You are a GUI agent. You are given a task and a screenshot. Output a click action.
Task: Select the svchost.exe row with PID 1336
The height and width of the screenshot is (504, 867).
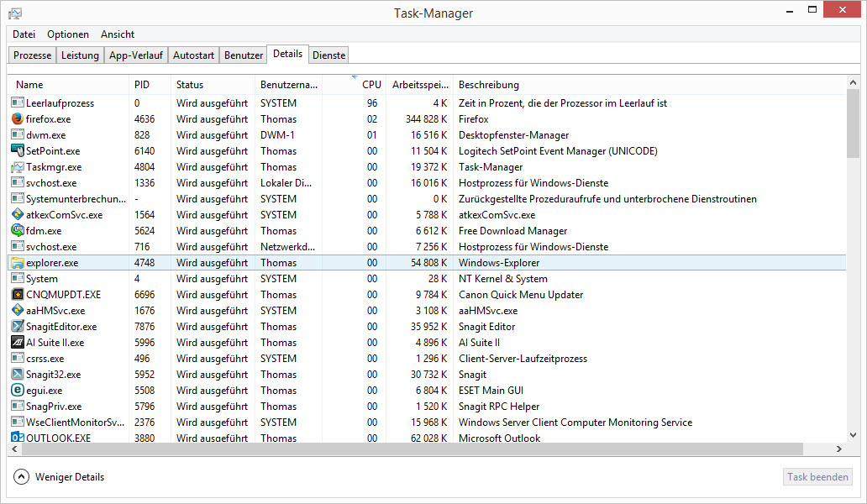(x=428, y=182)
